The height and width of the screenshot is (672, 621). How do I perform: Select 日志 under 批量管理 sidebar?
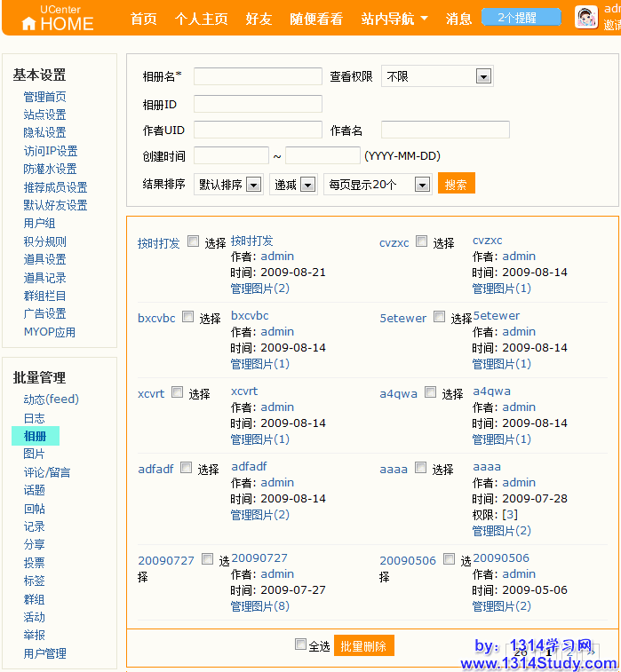tap(34, 418)
